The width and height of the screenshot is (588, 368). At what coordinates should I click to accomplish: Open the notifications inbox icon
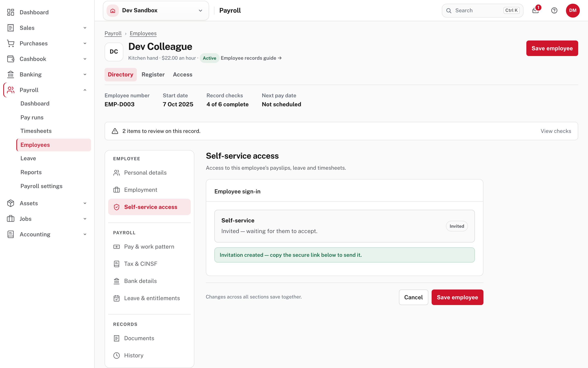click(536, 10)
